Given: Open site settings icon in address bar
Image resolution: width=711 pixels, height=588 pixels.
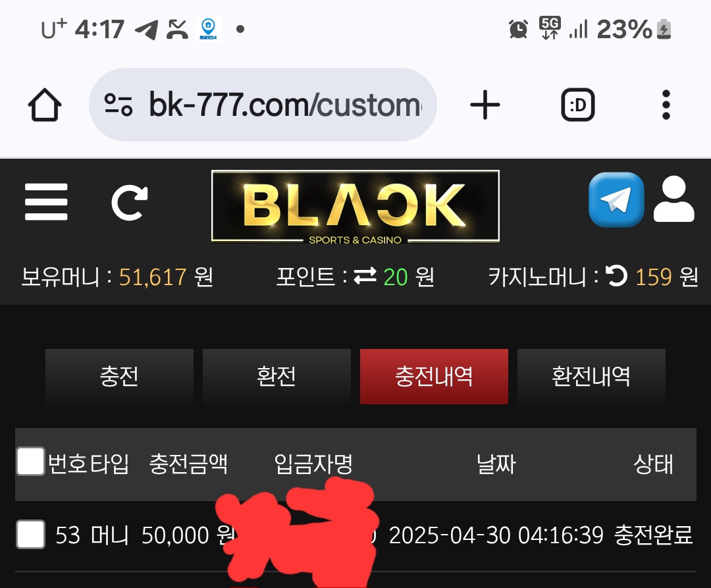Looking at the screenshot, I should pos(118,105).
